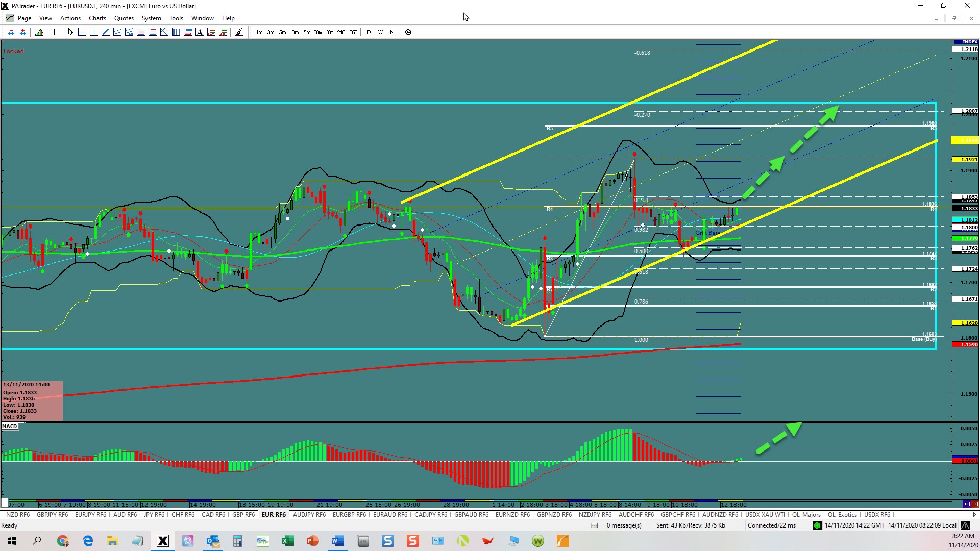
Task: Select the horizontal line drawing tool
Action: click(x=82, y=32)
